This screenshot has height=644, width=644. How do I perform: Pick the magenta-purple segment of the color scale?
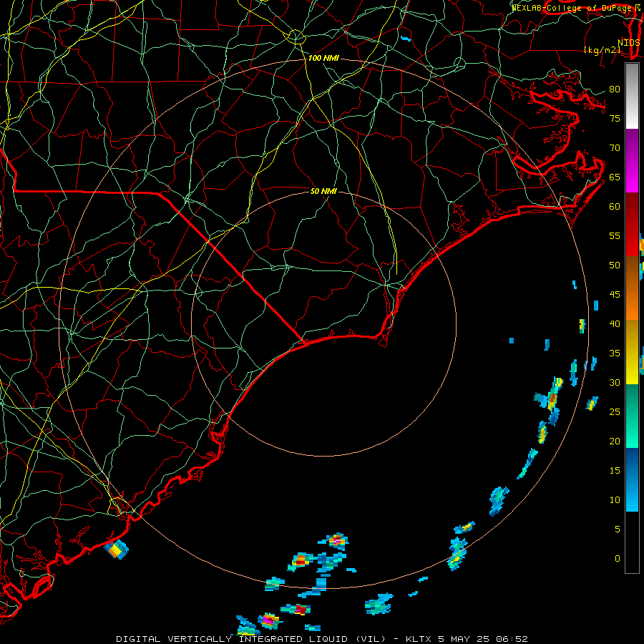(632, 161)
